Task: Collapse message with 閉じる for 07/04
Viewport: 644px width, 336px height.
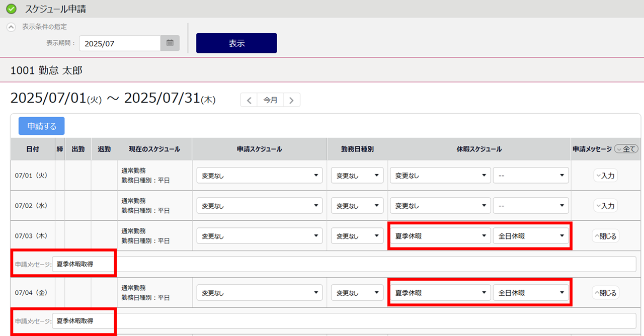Action: [605, 293]
